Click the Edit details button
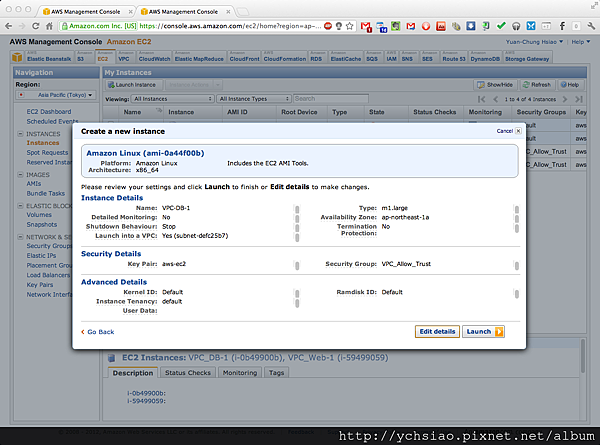Image resolution: width=600 pixels, height=445 pixels. 437,332
